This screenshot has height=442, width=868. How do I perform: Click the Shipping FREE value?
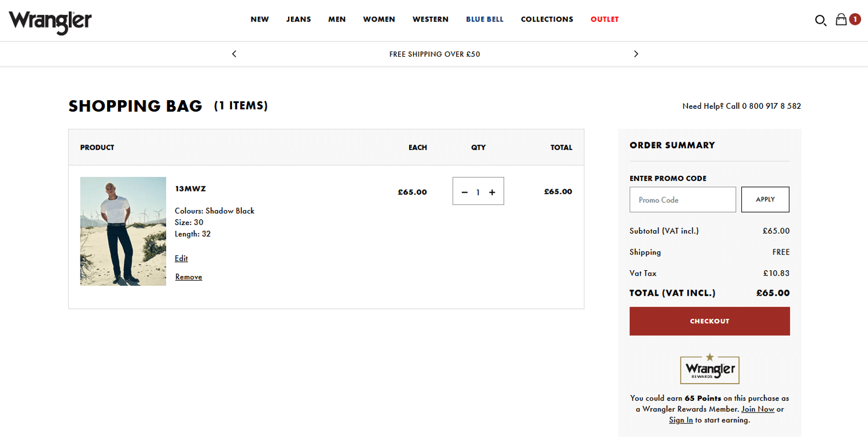781,252
